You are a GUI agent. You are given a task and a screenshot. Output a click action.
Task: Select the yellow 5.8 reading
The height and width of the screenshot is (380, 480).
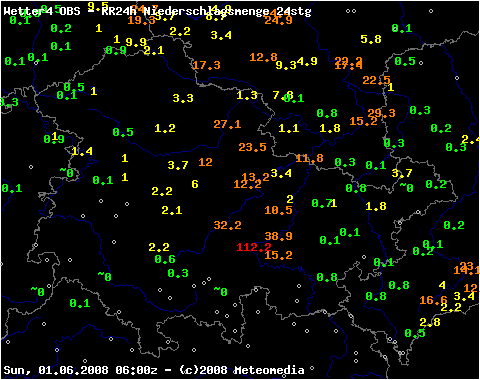click(371, 39)
